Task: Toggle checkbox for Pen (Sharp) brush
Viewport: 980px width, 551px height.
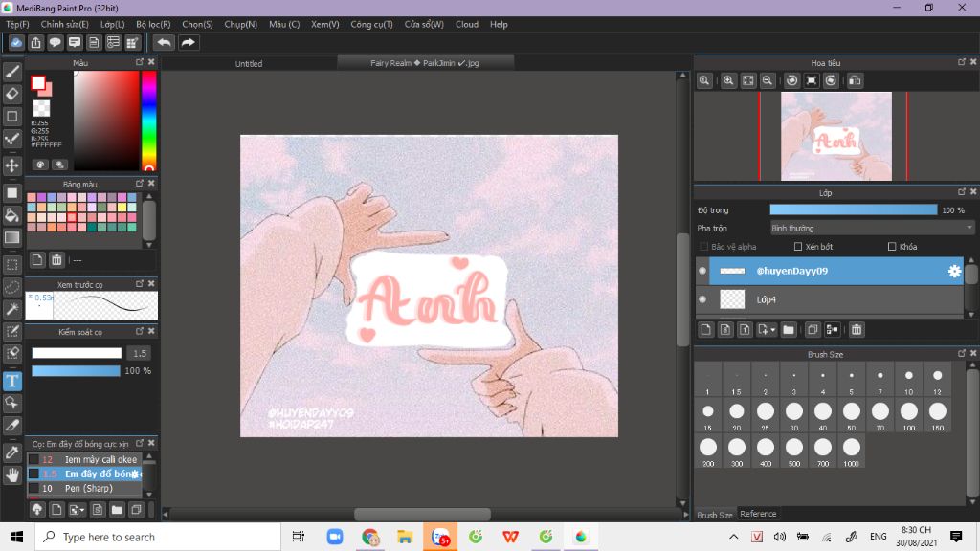Action: 33,489
